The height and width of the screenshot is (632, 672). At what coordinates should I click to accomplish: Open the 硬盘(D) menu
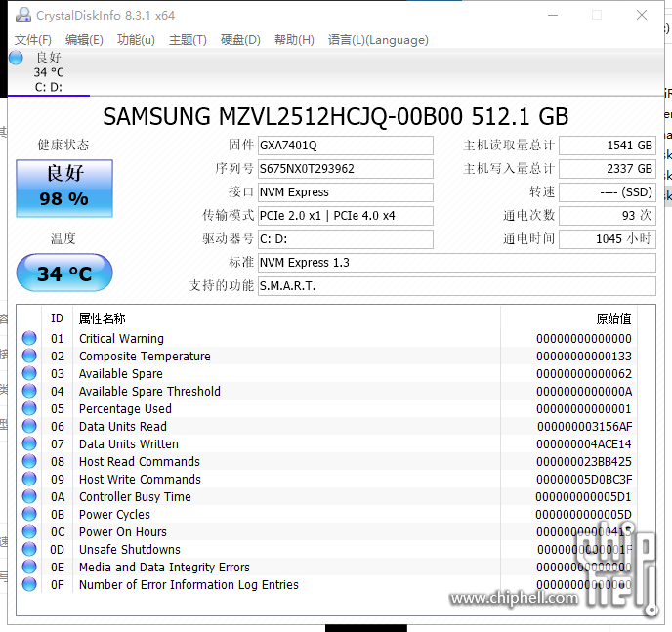240,40
